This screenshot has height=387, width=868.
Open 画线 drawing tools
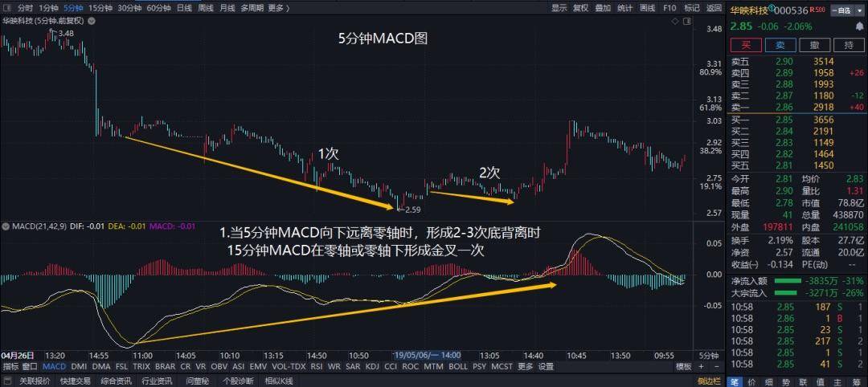click(x=648, y=8)
